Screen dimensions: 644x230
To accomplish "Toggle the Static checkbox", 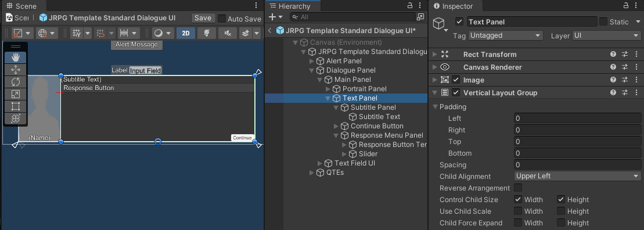I will pos(603,21).
